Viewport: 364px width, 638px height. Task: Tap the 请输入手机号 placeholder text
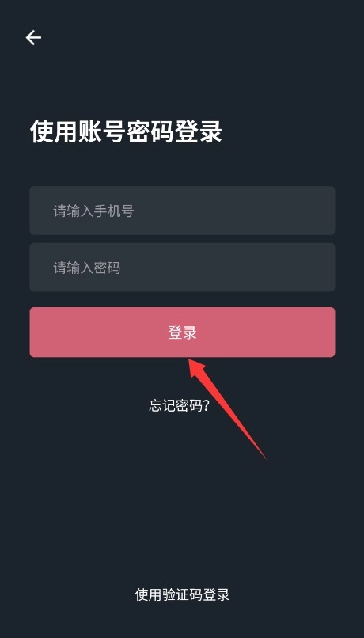tap(93, 211)
